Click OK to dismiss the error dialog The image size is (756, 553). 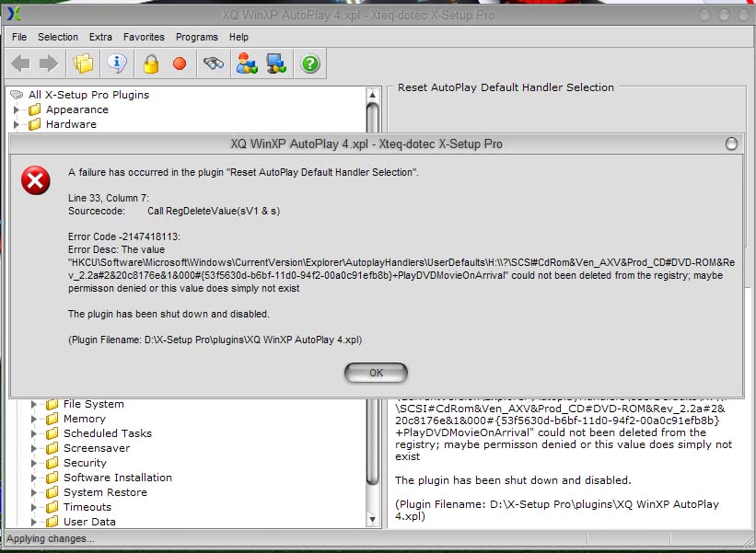coord(376,373)
